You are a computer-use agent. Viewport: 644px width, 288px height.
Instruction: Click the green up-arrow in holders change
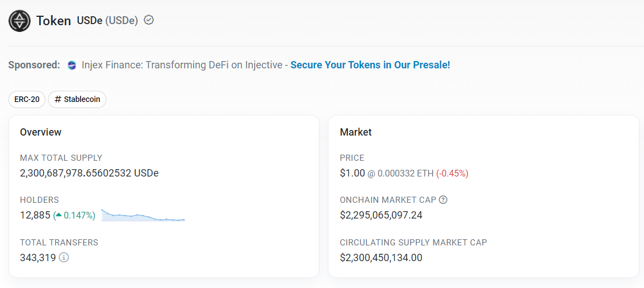click(58, 215)
